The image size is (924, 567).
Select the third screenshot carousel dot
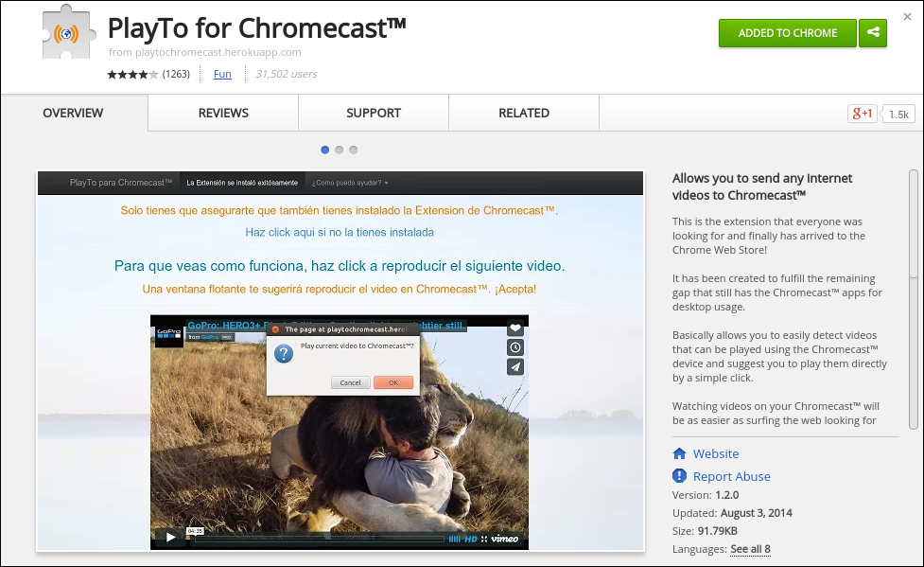[353, 150]
